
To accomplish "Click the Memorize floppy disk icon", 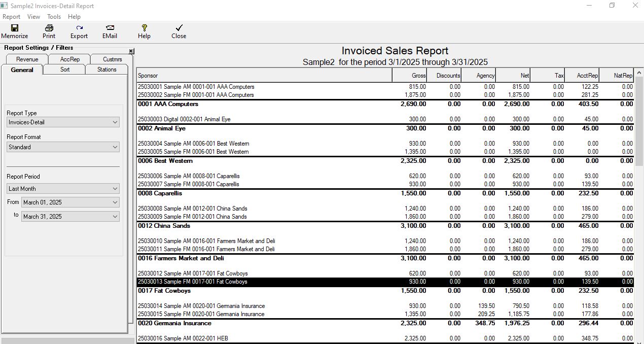I will tap(14, 28).
